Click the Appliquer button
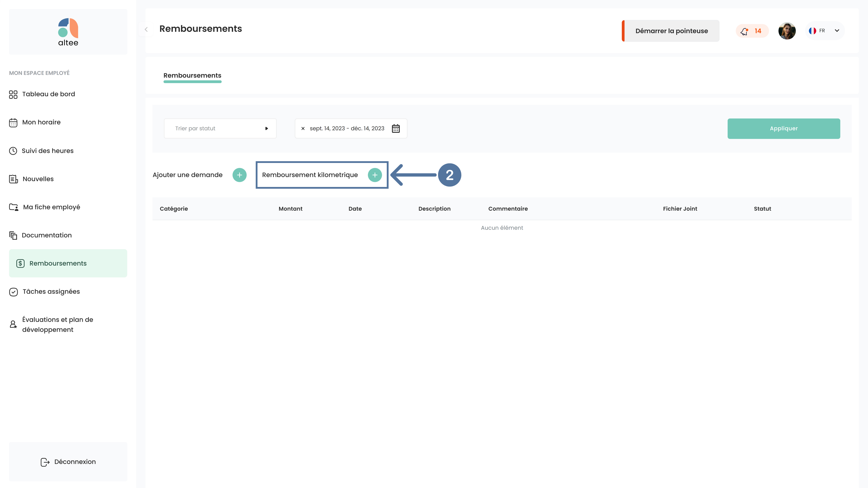Screen dimensions: 868x488 tap(784, 129)
